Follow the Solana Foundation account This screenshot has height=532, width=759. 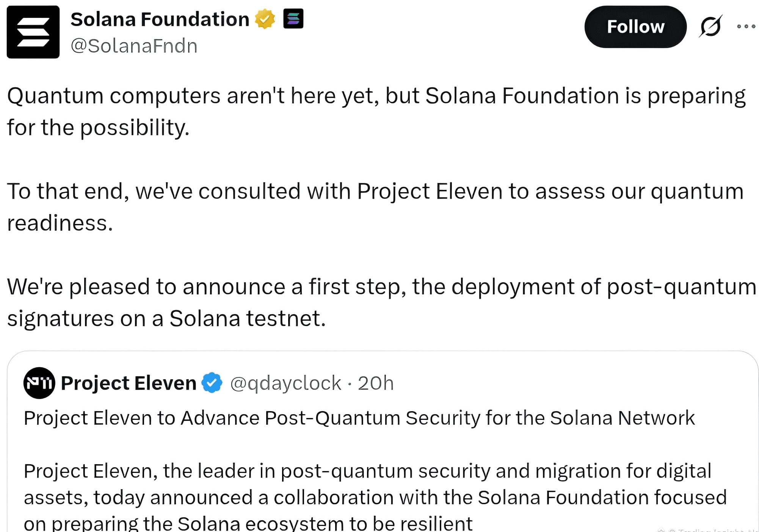tap(635, 27)
